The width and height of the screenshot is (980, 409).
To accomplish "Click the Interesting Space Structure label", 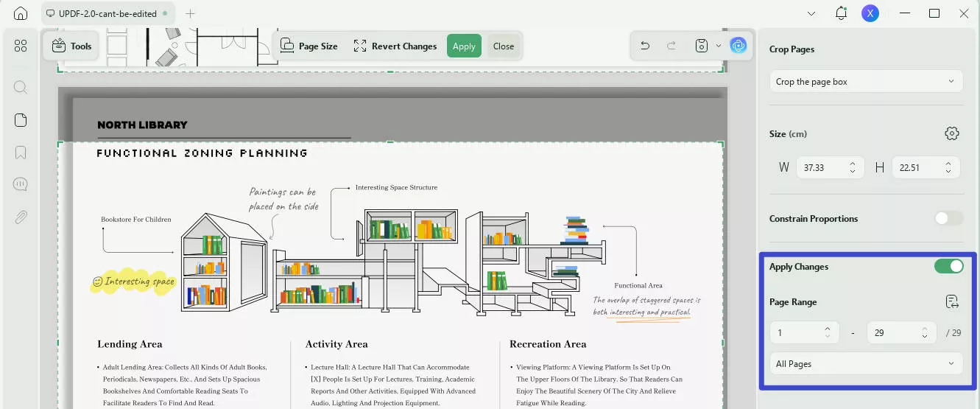I will tap(396, 188).
